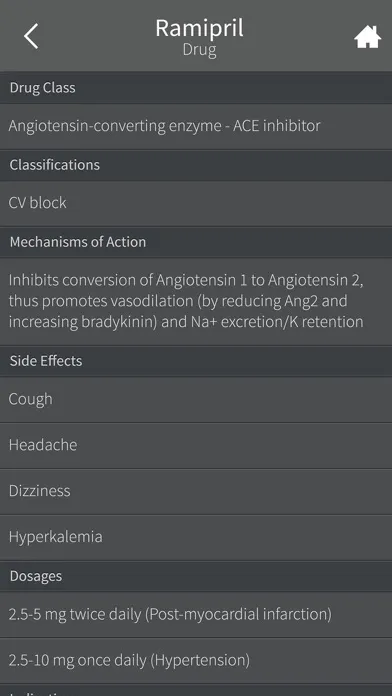
Task: Tap the partially visible Indications header
Action: [196, 690]
